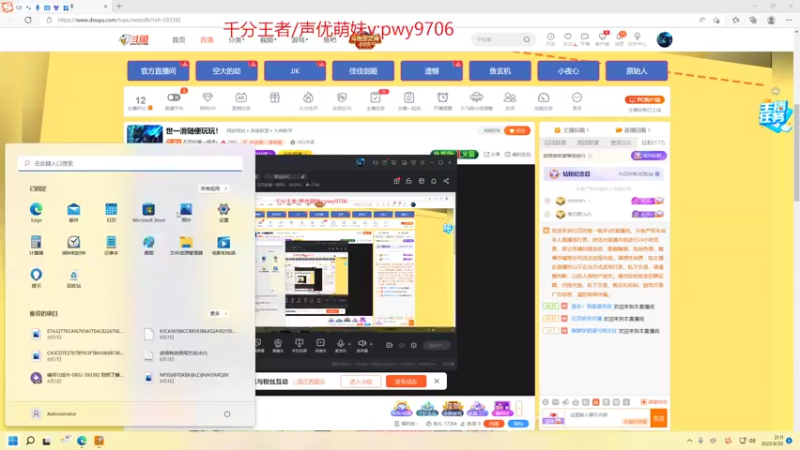
Task: Click the orange PC客户端 button
Action: point(644,99)
